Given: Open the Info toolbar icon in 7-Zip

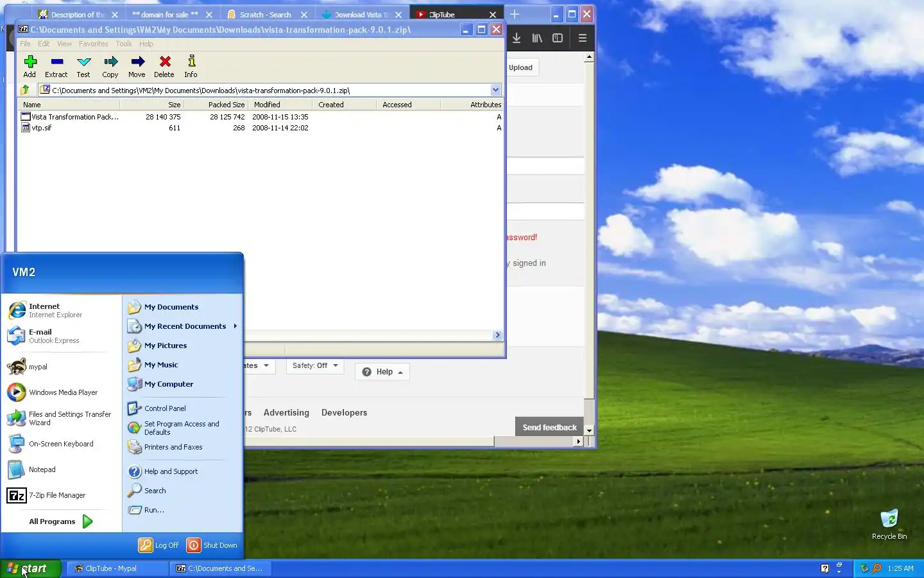Looking at the screenshot, I should tap(191, 66).
